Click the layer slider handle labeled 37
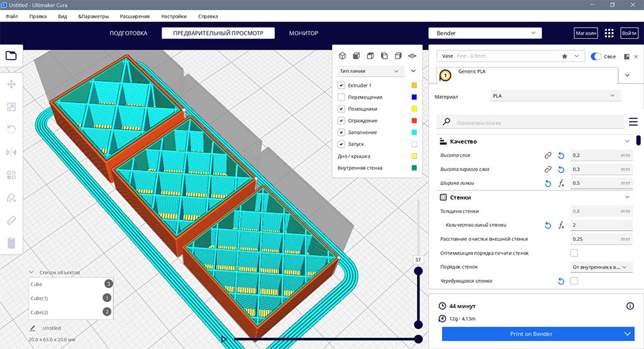Screen dimensions: 644x349 pyautogui.click(x=418, y=270)
